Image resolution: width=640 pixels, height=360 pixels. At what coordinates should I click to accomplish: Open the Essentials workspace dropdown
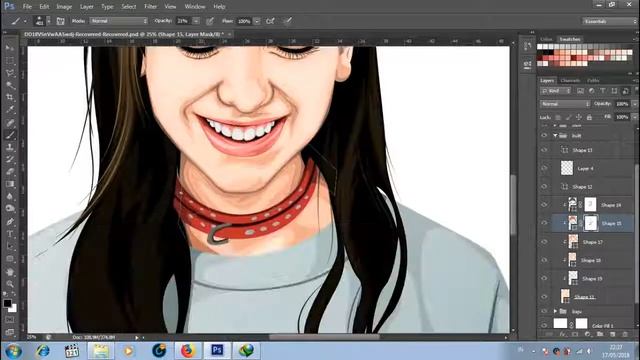tap(609, 21)
